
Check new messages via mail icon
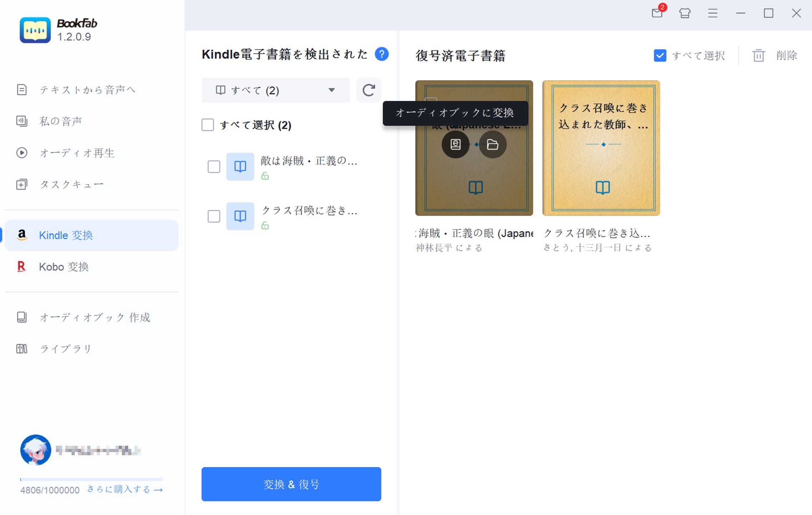(x=657, y=13)
